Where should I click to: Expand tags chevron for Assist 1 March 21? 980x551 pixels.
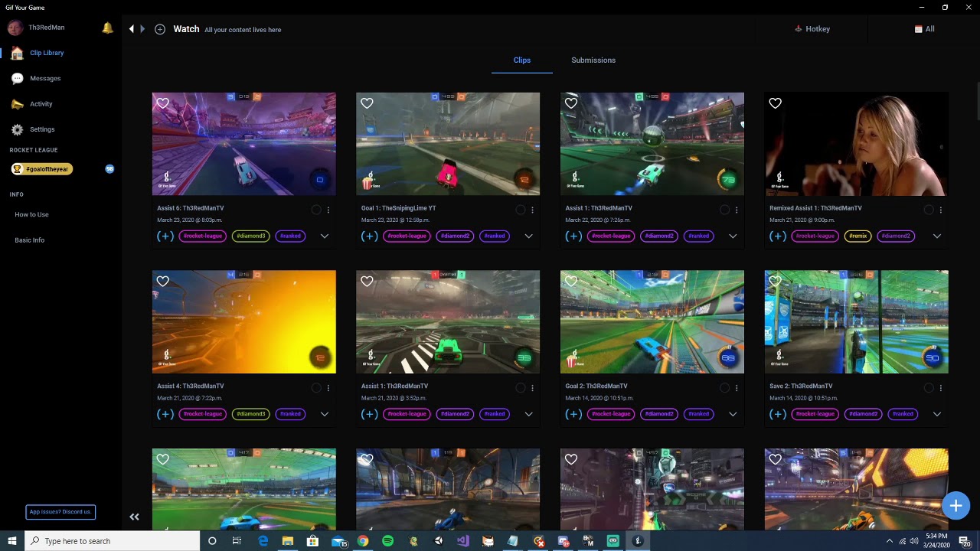528,414
